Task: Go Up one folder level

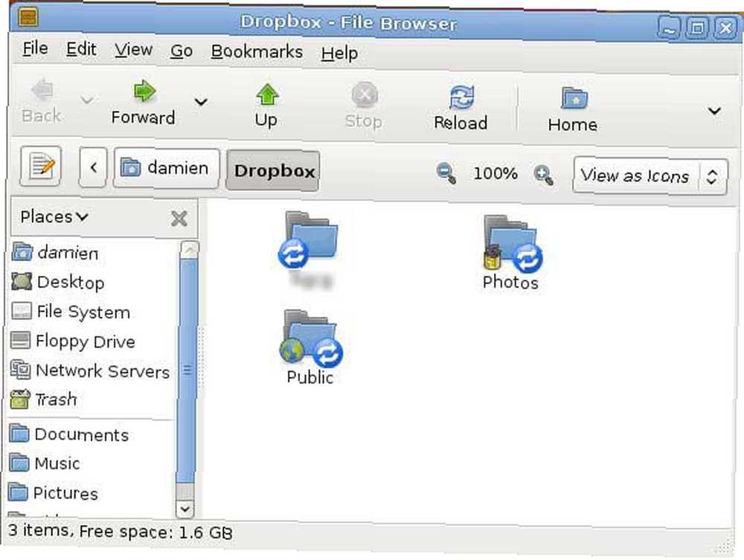Action: pyautogui.click(x=266, y=106)
